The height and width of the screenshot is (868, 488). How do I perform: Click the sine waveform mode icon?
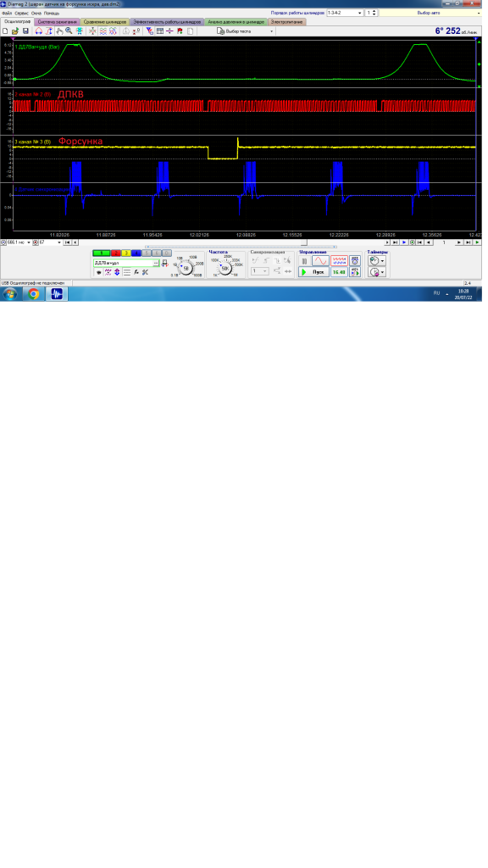click(320, 261)
